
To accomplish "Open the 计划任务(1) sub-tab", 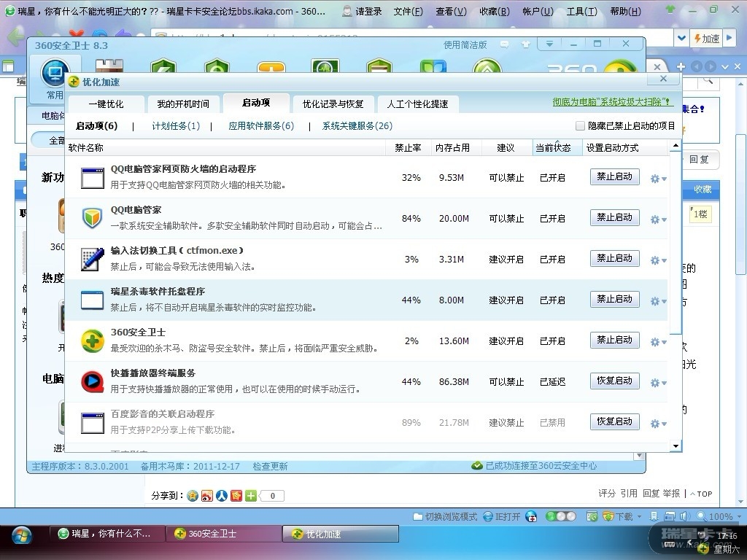I will 176,126.
